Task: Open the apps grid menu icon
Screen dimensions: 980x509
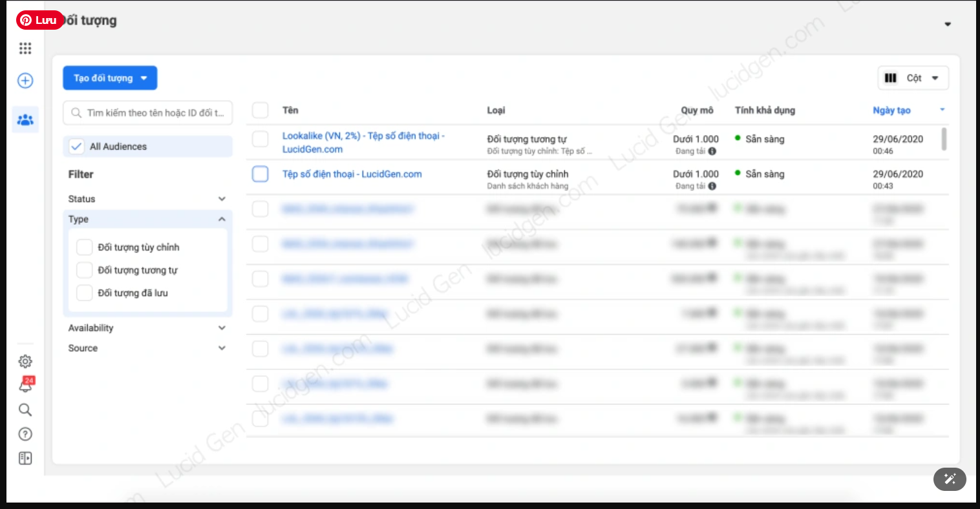Action: click(x=25, y=48)
